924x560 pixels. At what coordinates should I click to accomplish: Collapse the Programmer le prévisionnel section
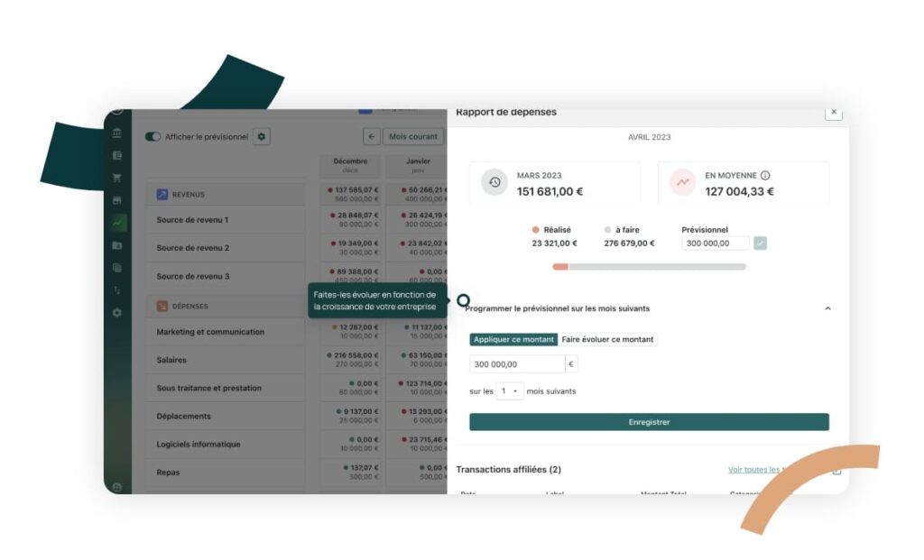[827, 308]
